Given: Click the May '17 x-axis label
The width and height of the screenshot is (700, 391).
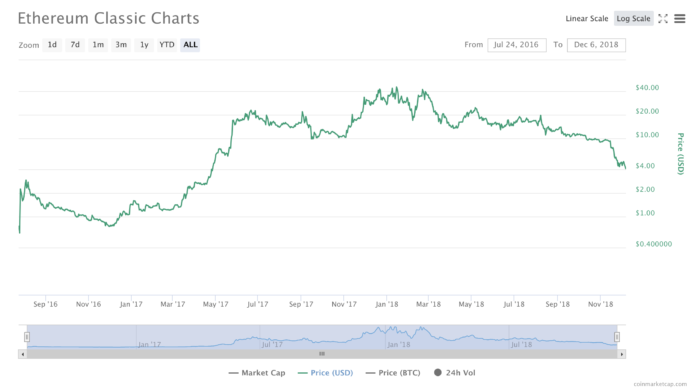Looking at the screenshot, I should coord(215,304).
